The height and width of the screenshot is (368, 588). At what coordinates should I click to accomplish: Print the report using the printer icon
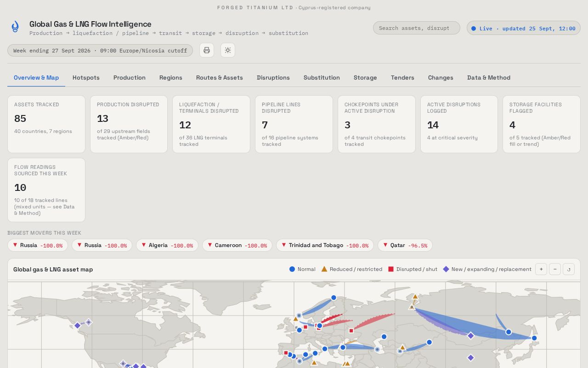[207, 50]
